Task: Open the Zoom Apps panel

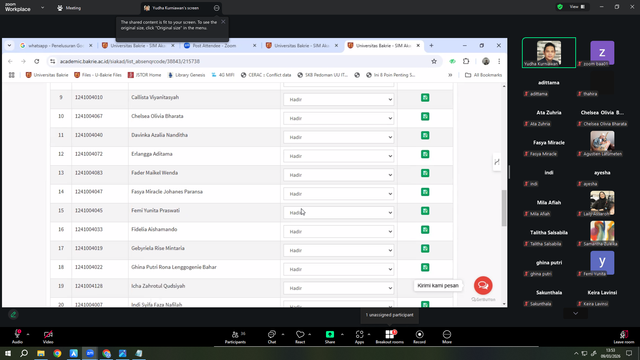Action: (x=359, y=337)
